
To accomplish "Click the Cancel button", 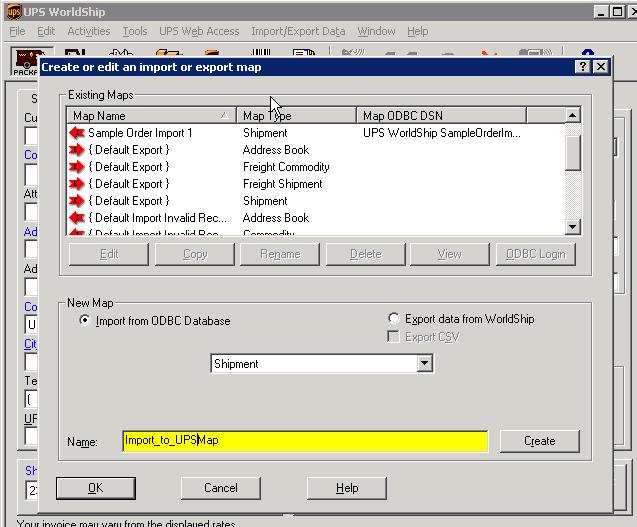I will click(x=221, y=488).
